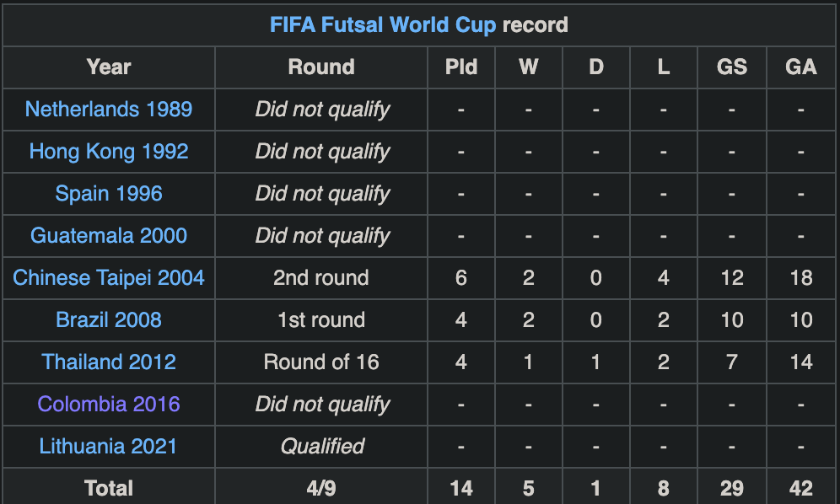Open the visited Colombia 2016 link

(x=109, y=404)
